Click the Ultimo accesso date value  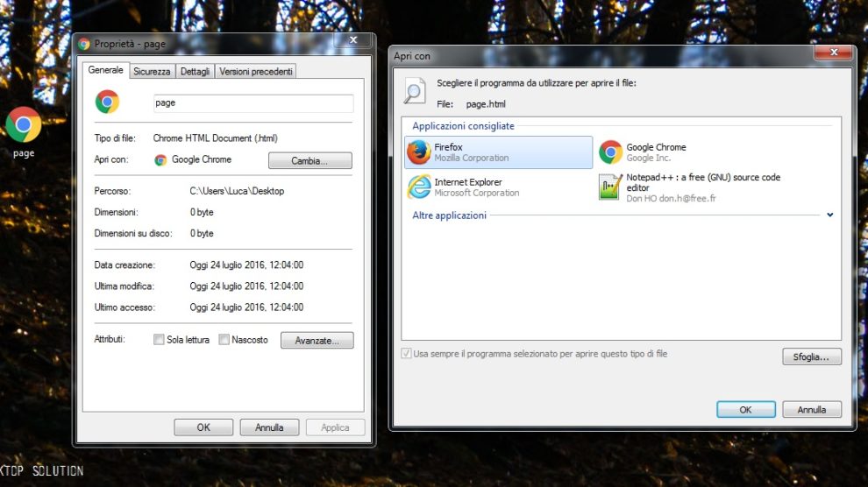pos(246,307)
